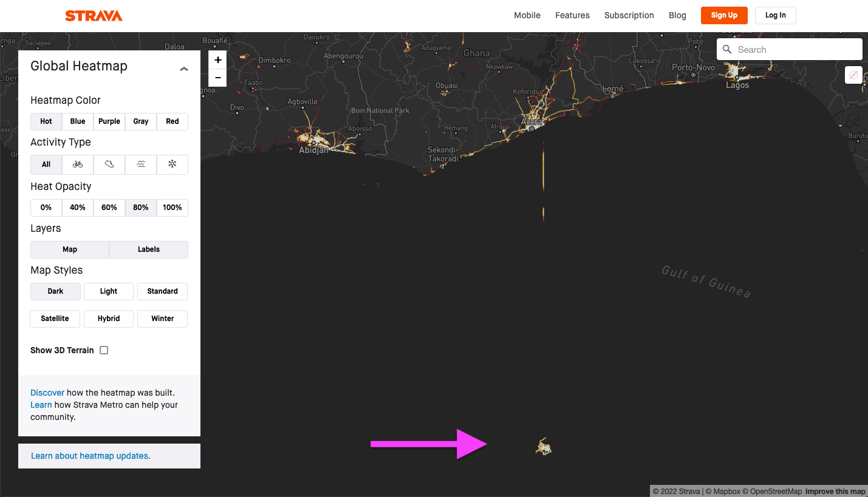Open the Features menu item
The image size is (868, 497).
572,15
